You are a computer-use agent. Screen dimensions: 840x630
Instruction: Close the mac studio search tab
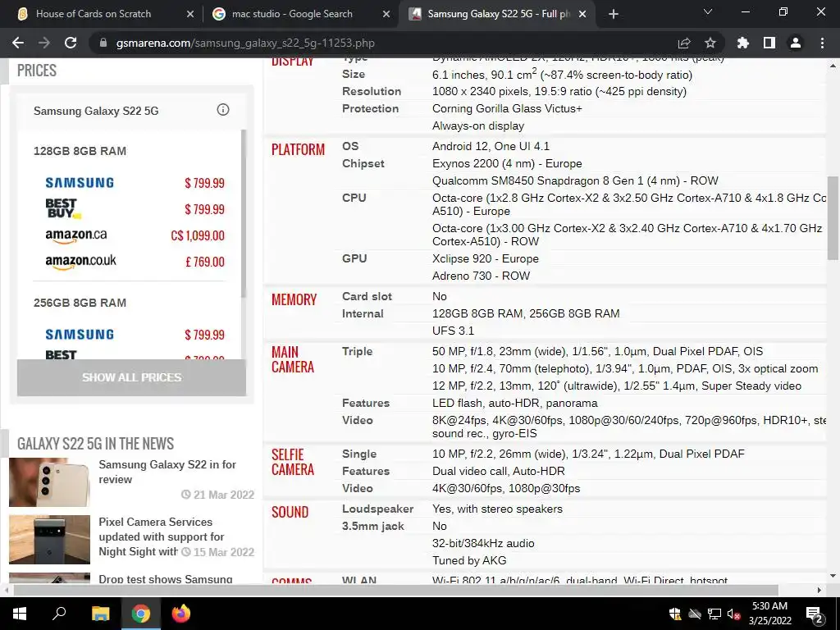point(386,14)
